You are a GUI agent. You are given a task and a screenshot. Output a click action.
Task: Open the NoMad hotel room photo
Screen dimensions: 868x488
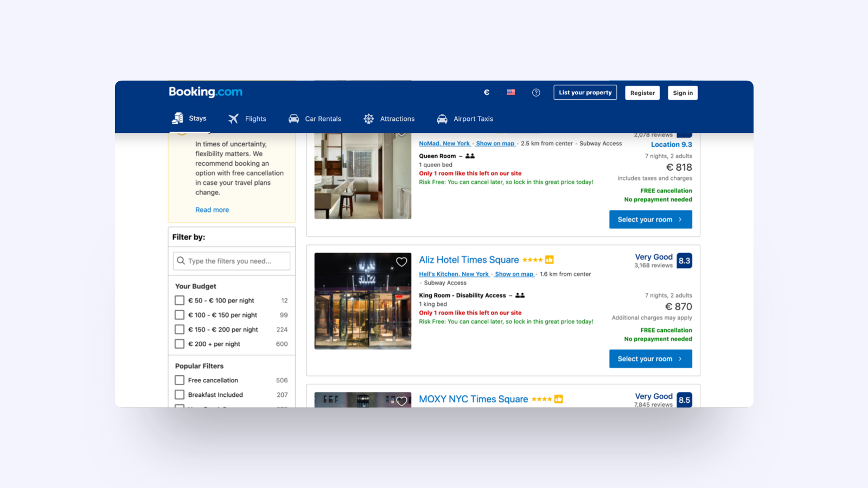point(363,176)
